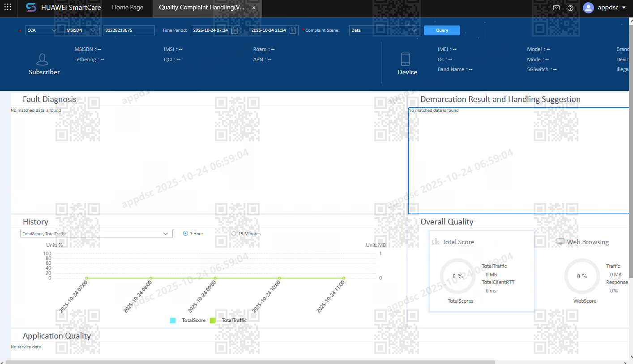
Task: Select the 15 Minutes radio button
Action: click(234, 233)
